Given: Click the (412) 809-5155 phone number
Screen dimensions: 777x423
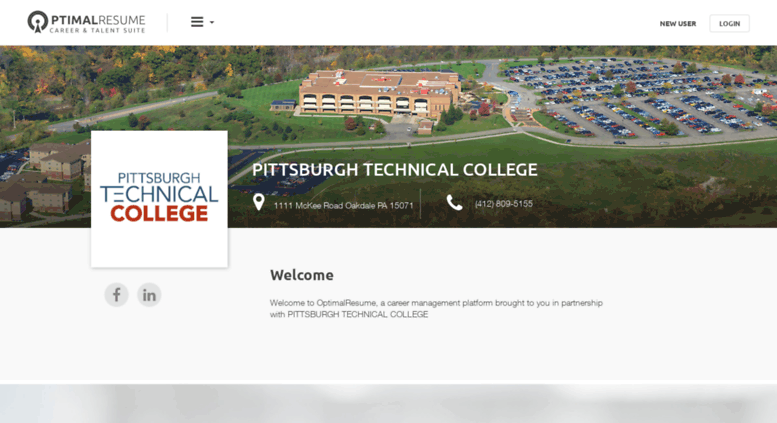Looking at the screenshot, I should pos(503,204).
